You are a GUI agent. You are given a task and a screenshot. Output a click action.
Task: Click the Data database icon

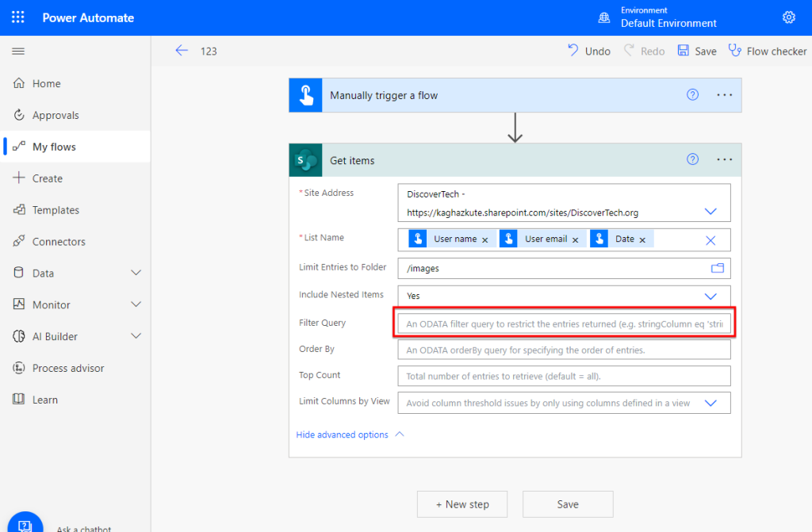point(19,273)
